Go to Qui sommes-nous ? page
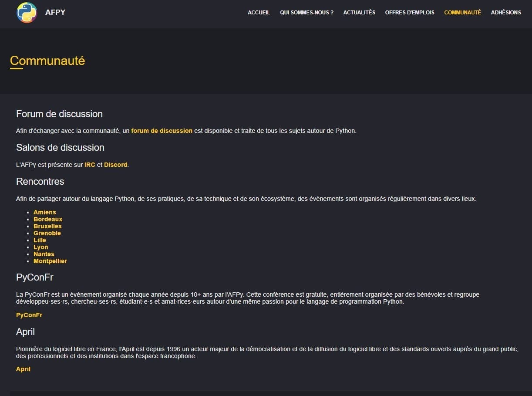Viewport: 532px width, 396px height. click(306, 13)
